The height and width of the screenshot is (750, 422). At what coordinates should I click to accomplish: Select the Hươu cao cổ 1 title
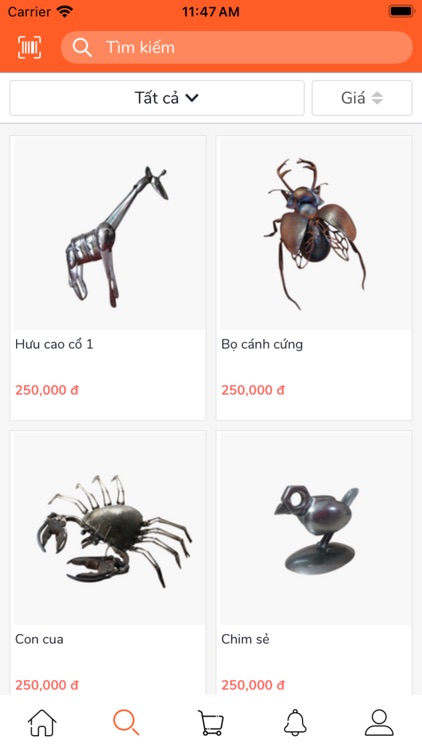coord(54,344)
